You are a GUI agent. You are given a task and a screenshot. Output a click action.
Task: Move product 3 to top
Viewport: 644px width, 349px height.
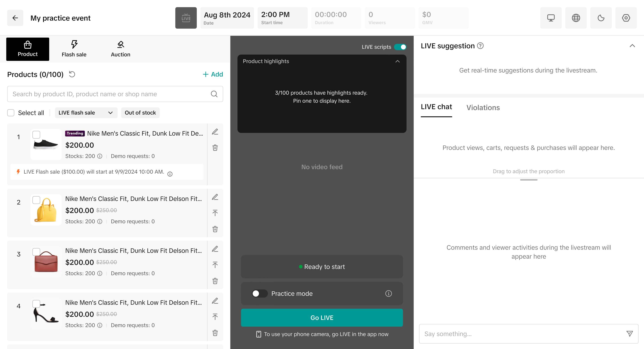point(215,265)
